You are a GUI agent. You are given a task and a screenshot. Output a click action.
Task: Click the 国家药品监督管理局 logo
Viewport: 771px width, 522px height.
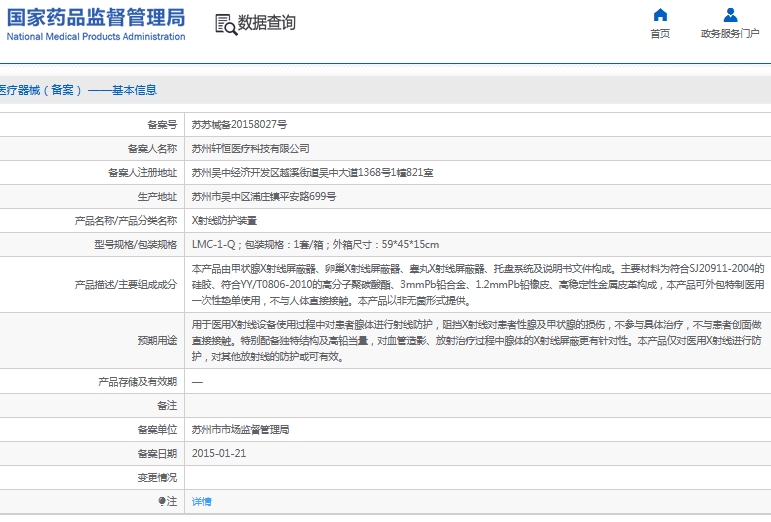pos(96,18)
